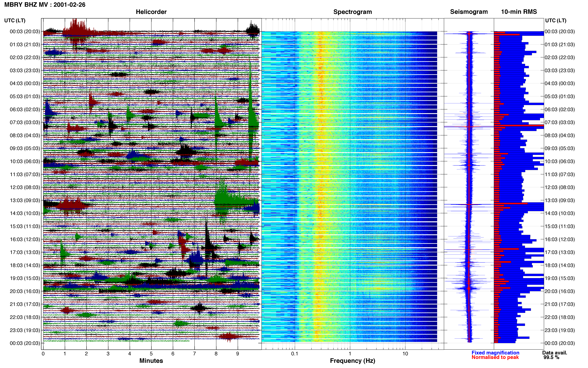Image resolution: width=588 pixels, height=368 pixels.
Task: Click left time label '22:03 (18:03)'
Action: coord(25,317)
